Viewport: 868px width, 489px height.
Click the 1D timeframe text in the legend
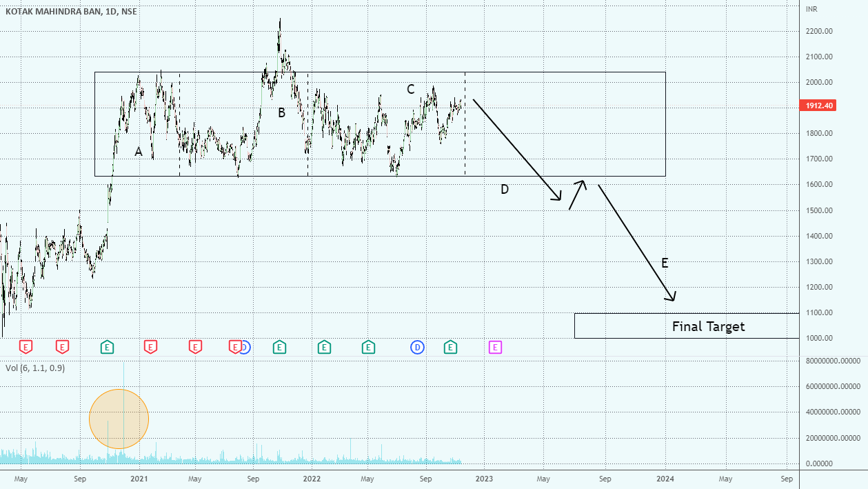click(108, 11)
